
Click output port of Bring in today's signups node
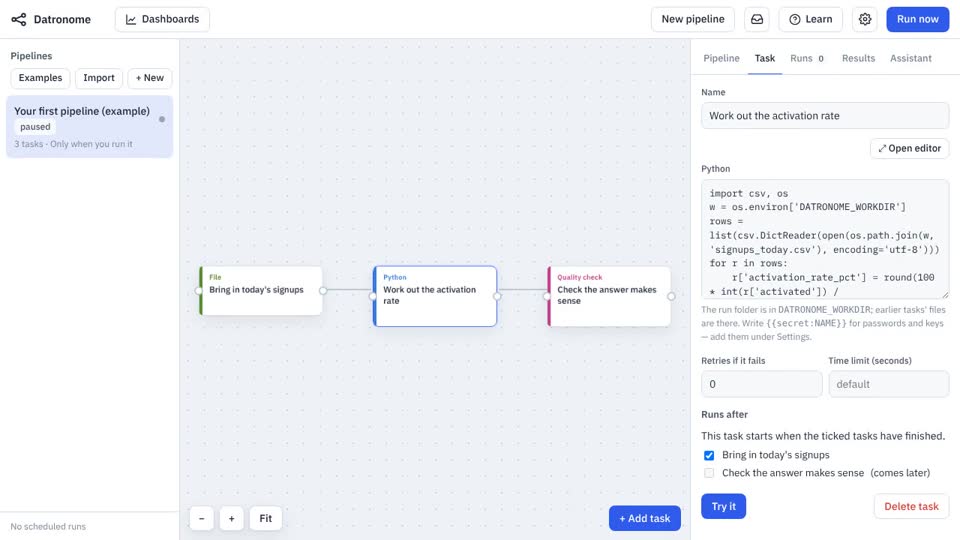323,290
